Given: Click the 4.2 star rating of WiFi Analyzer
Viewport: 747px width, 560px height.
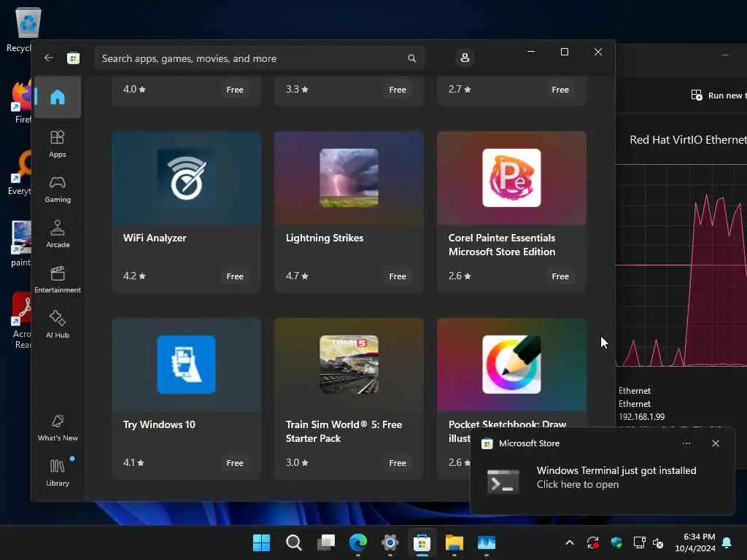Looking at the screenshot, I should coord(134,276).
